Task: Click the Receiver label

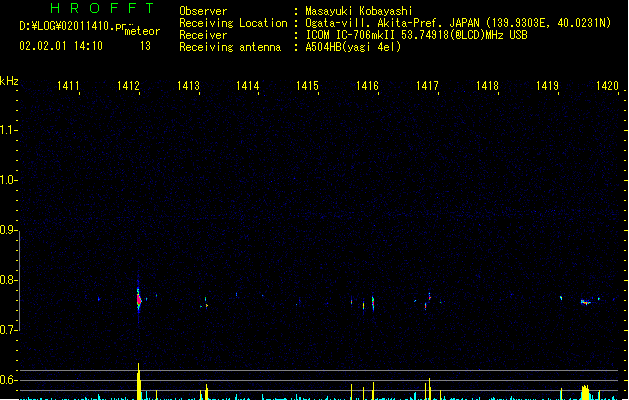Action: click(x=203, y=35)
